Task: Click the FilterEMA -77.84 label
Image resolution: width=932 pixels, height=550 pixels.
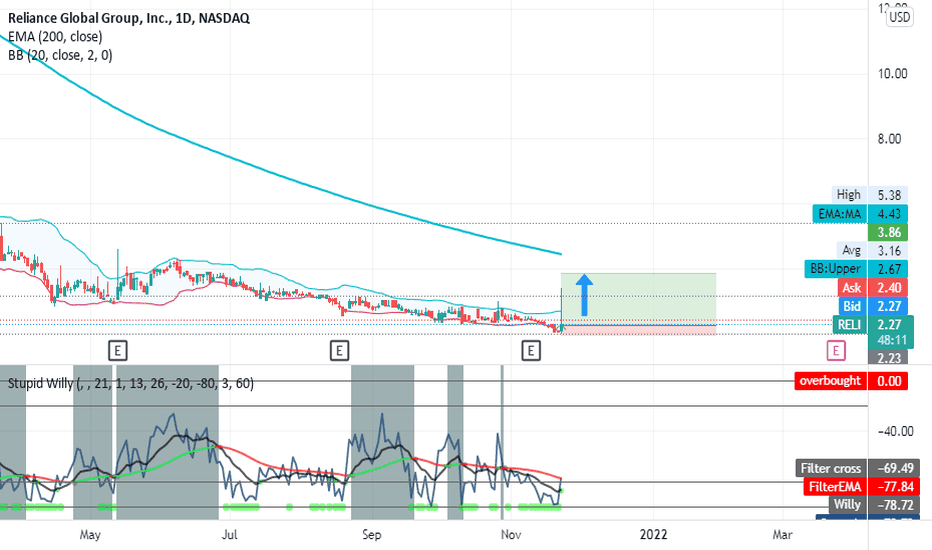Action: point(861,486)
